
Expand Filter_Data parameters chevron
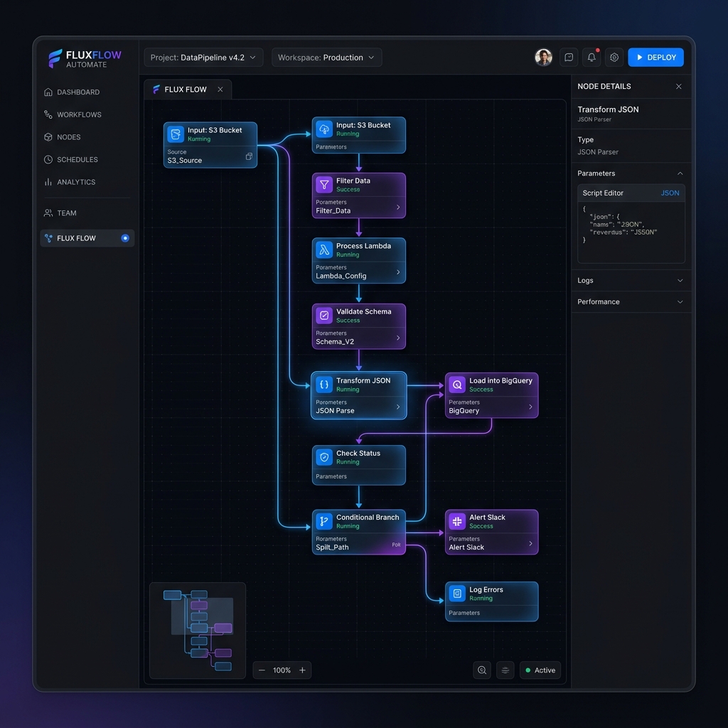398,207
